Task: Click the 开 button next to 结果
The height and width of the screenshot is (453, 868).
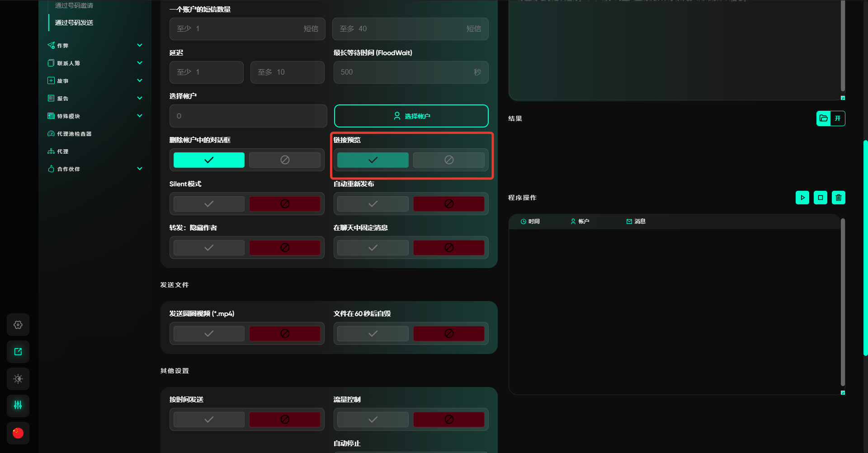Action: click(838, 118)
